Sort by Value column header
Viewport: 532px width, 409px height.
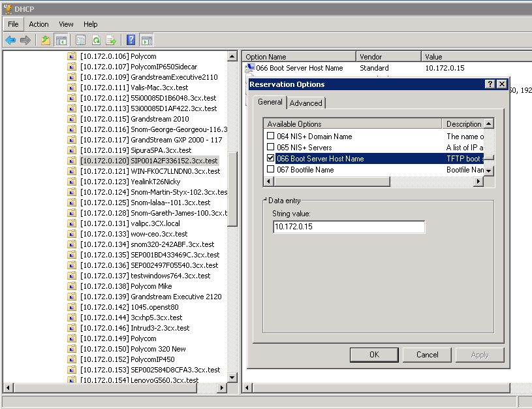pyautogui.click(x=477, y=57)
